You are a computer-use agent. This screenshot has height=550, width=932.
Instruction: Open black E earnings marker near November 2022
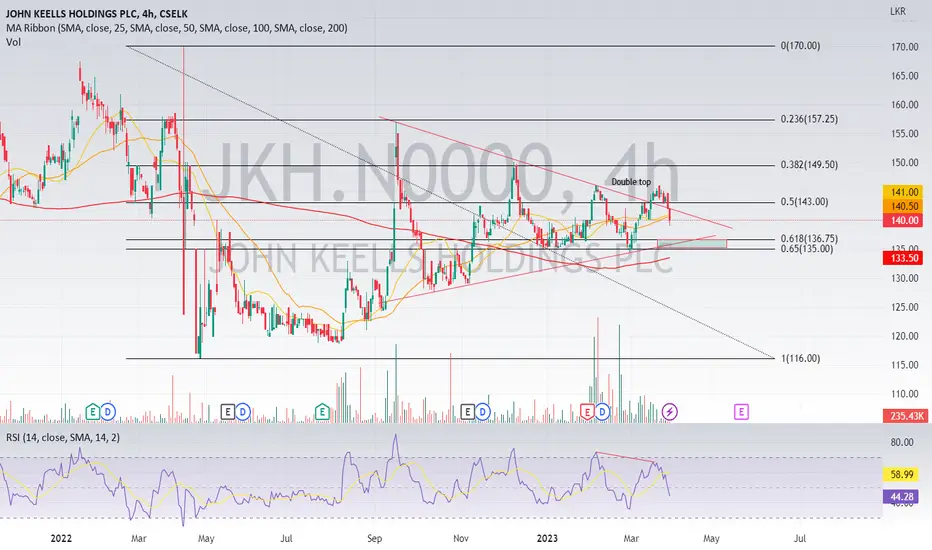pyautogui.click(x=468, y=411)
